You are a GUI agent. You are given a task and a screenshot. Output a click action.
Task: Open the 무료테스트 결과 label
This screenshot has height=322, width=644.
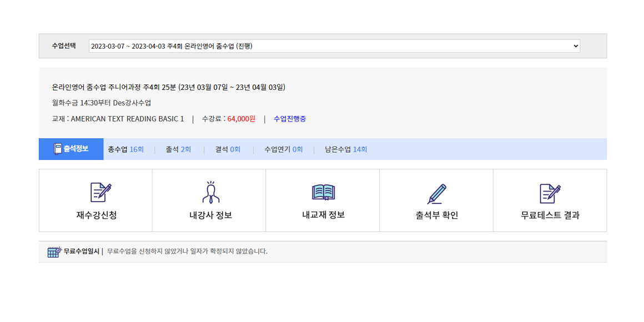[x=550, y=215]
